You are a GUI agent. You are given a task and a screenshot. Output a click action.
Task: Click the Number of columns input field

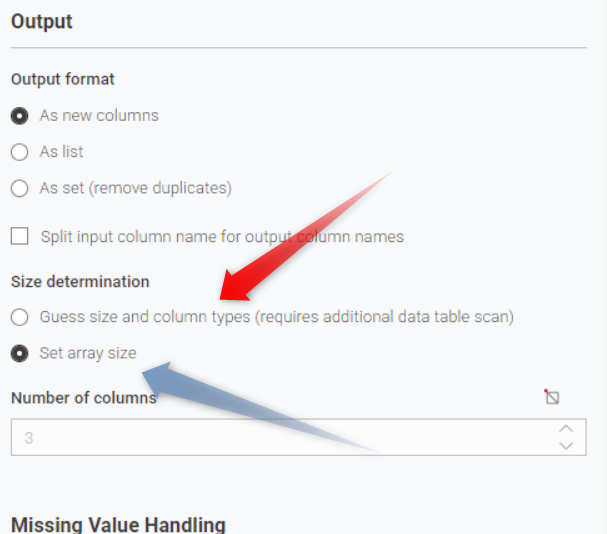coord(280,437)
